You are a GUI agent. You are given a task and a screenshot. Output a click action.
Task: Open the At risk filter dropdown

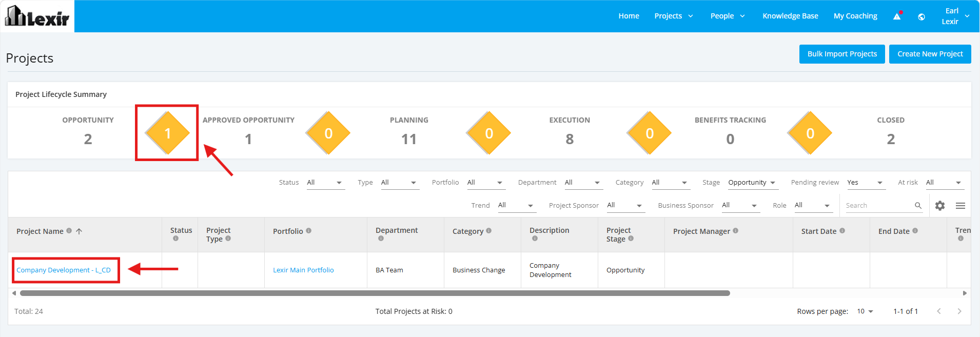tap(945, 183)
